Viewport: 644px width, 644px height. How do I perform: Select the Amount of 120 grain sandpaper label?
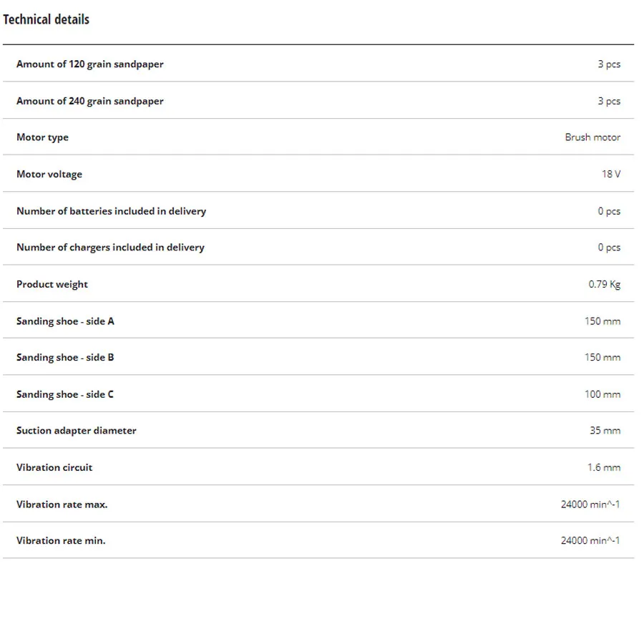[x=90, y=64]
